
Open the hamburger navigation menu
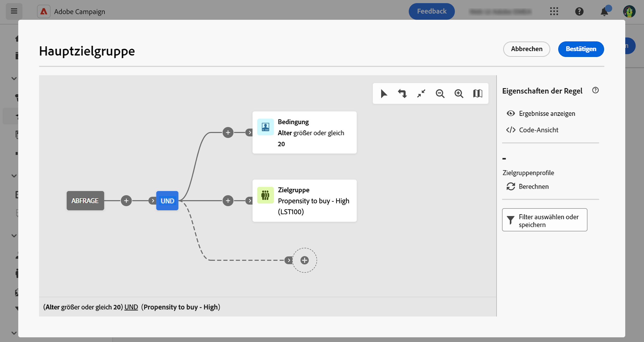[14, 11]
